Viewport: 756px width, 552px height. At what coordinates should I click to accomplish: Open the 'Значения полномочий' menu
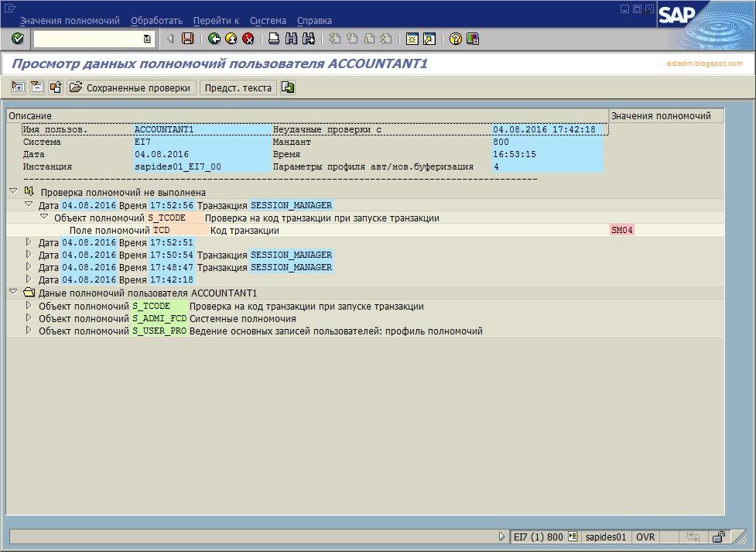point(70,21)
